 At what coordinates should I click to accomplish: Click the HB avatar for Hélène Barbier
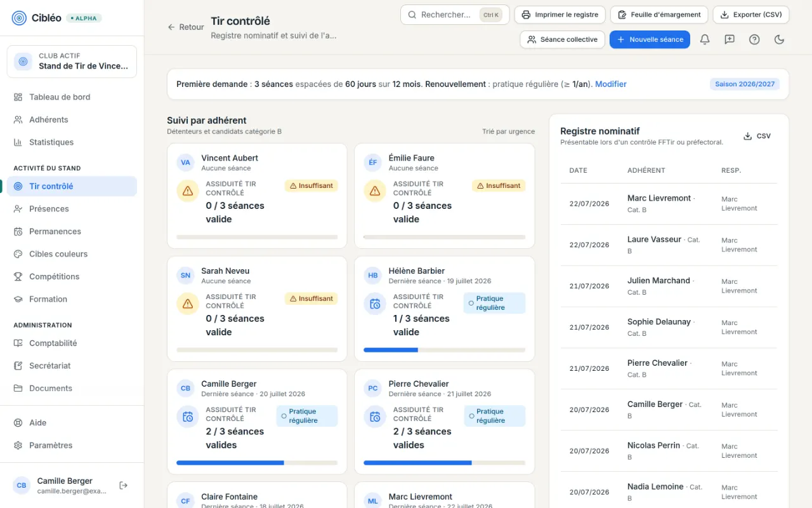point(373,276)
